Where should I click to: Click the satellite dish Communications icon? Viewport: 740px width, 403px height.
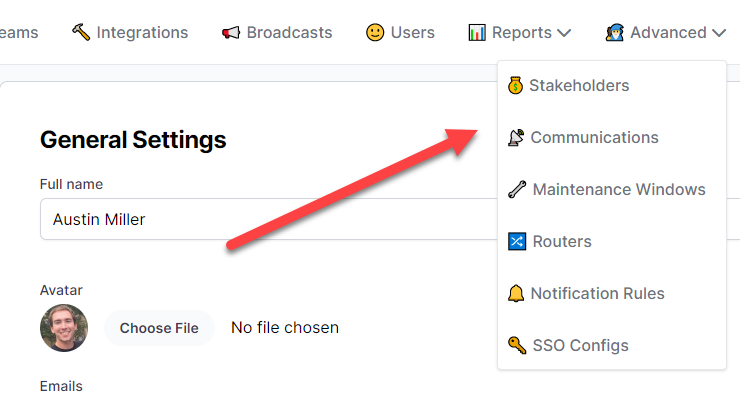coord(516,137)
